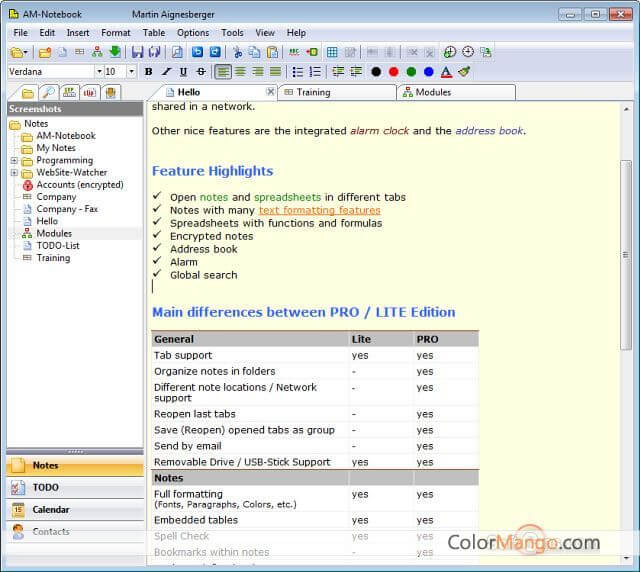
Task: Toggle left text alignment
Action: pos(223,72)
